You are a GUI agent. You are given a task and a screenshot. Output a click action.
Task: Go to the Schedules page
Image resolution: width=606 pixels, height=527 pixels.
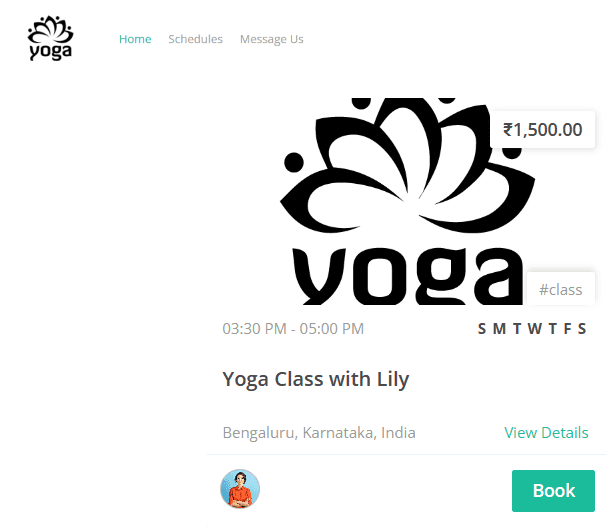195,39
